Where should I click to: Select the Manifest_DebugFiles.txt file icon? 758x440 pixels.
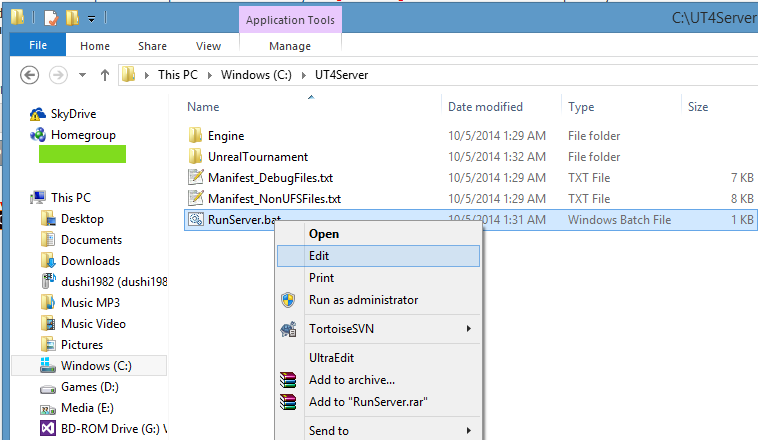point(195,177)
